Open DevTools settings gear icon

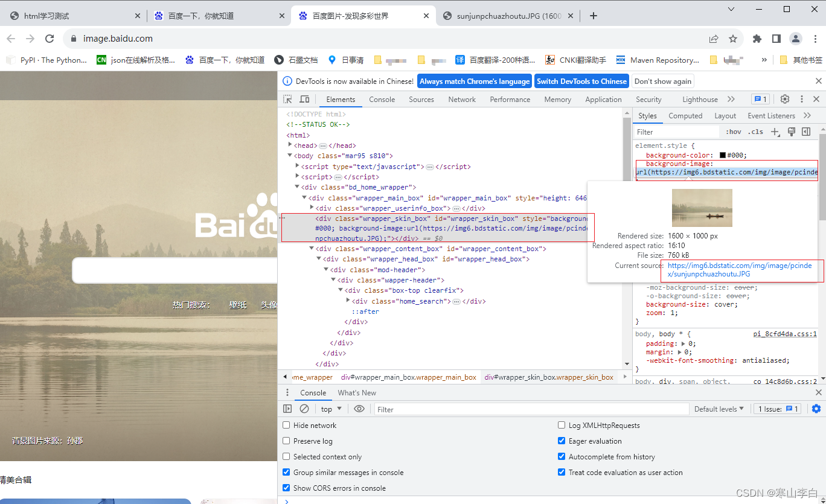point(785,99)
